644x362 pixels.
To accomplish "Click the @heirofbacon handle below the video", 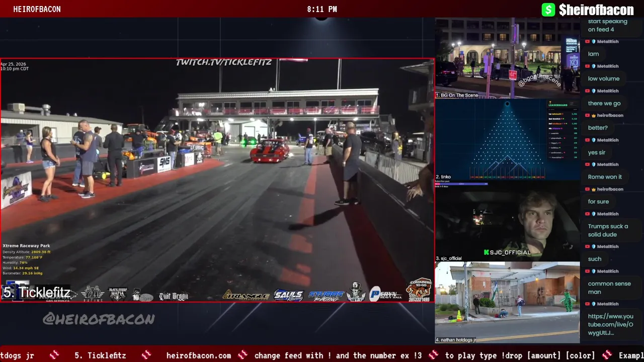I will pos(99,319).
